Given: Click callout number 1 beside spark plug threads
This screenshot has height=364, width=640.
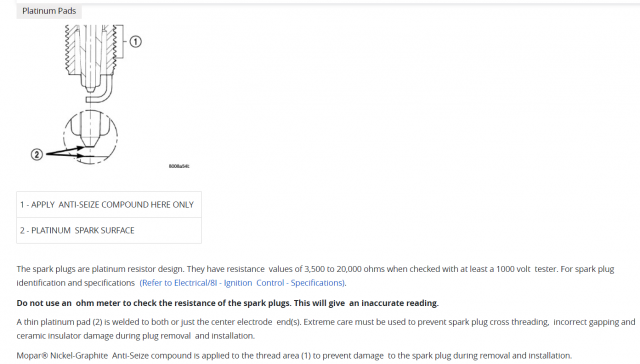Looking at the screenshot, I should coord(136,42).
